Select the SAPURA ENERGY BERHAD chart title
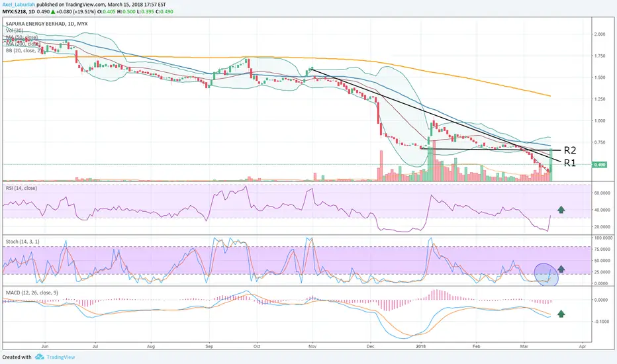The height and width of the screenshot is (364, 617). (46, 24)
